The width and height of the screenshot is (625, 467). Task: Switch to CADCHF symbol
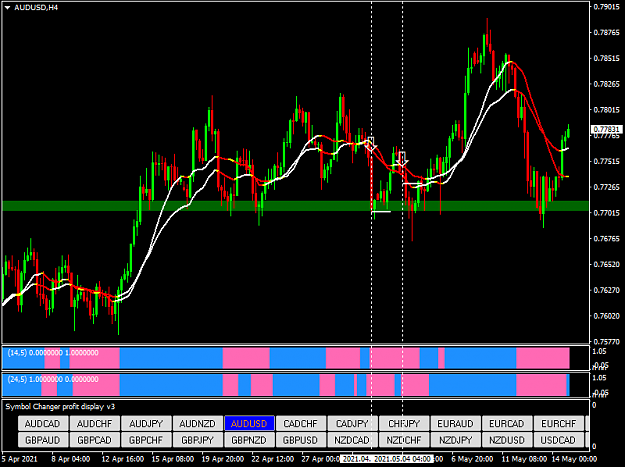point(301,423)
